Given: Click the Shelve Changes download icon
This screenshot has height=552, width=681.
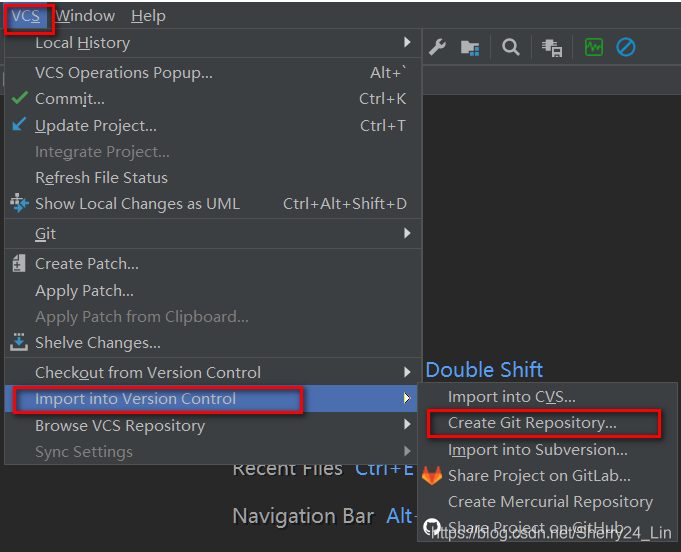Looking at the screenshot, I should [19, 342].
